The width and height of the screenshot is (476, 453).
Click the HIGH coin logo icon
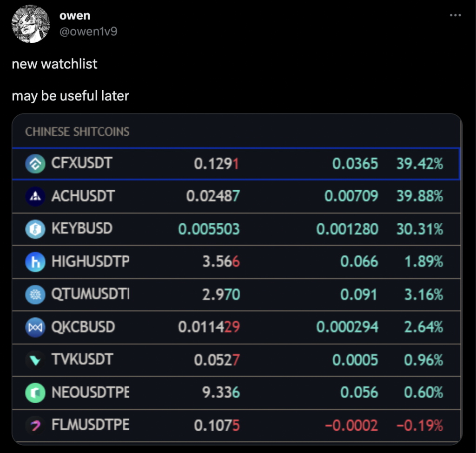click(x=35, y=262)
